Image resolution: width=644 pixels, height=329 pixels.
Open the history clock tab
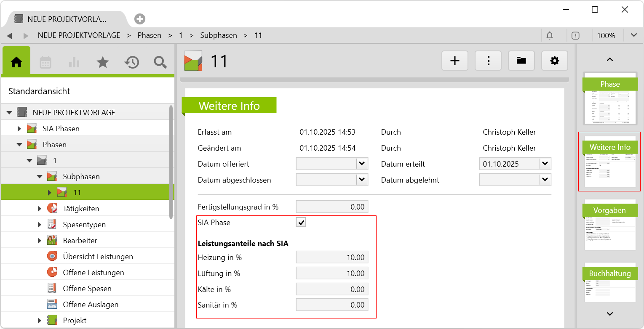[131, 62]
